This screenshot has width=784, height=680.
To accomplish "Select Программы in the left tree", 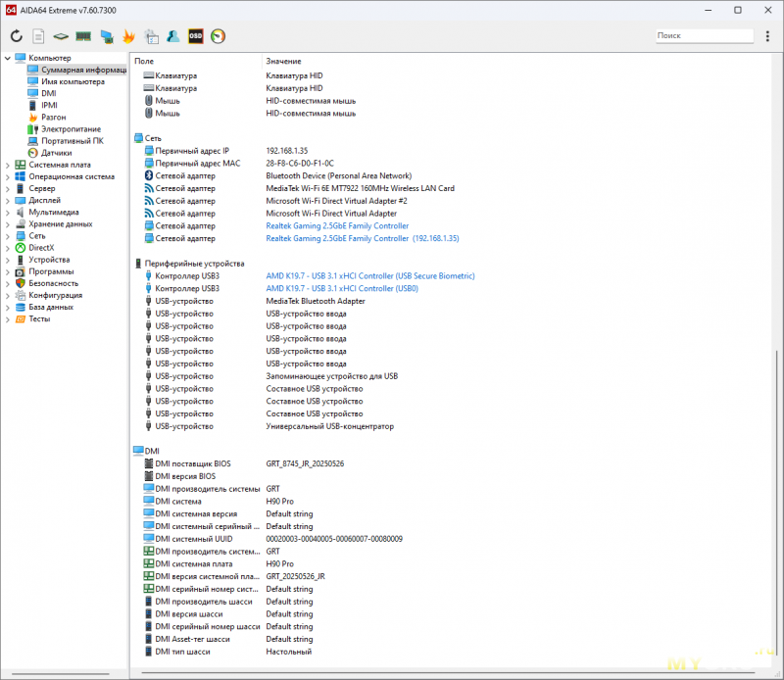I will (x=51, y=271).
